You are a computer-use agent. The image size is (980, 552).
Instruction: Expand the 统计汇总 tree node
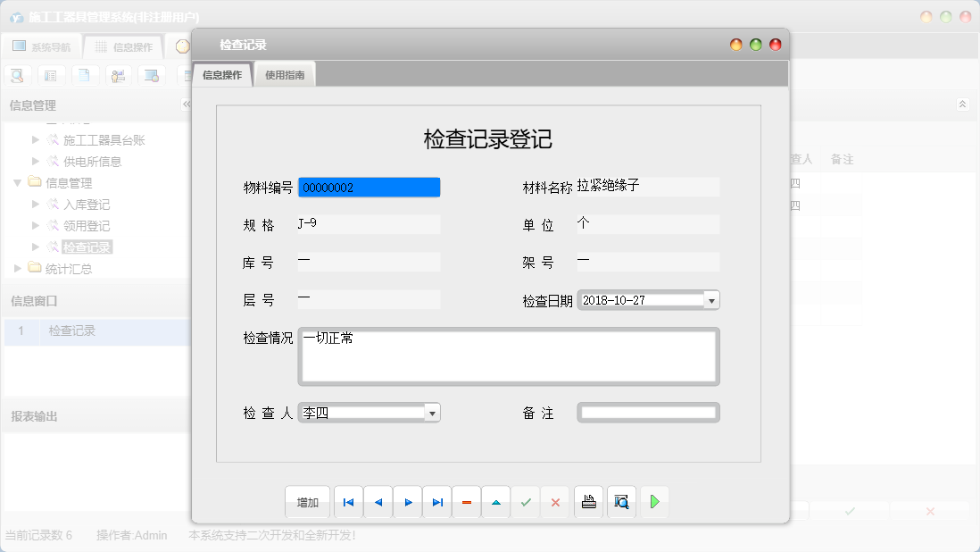point(15,266)
